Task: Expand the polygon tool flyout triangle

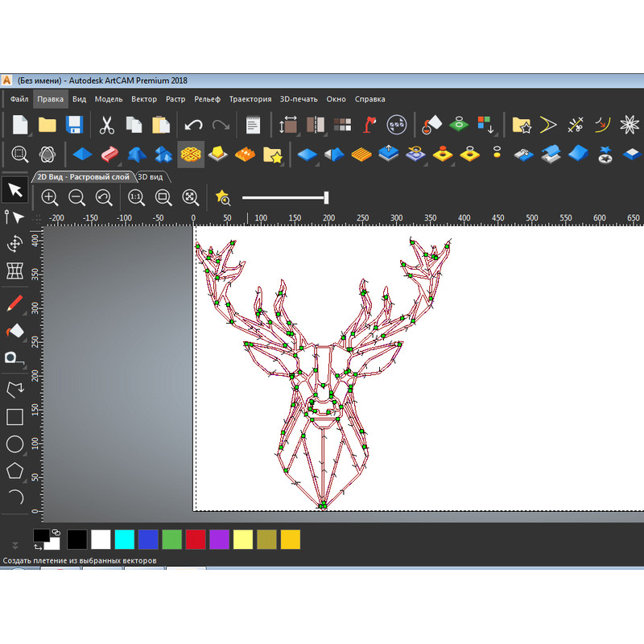Action: 25,481
